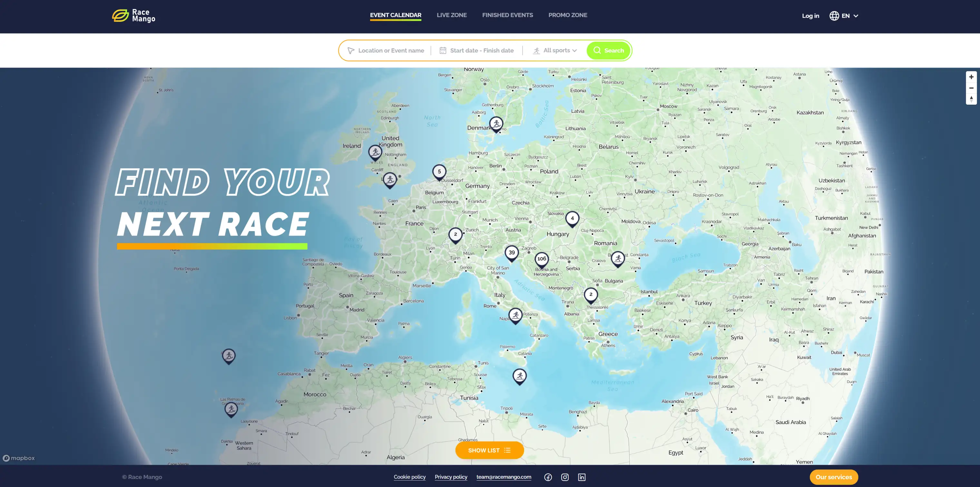Open the cluster of 5 near Dusseldorf
This screenshot has height=487, width=980.
point(439,172)
